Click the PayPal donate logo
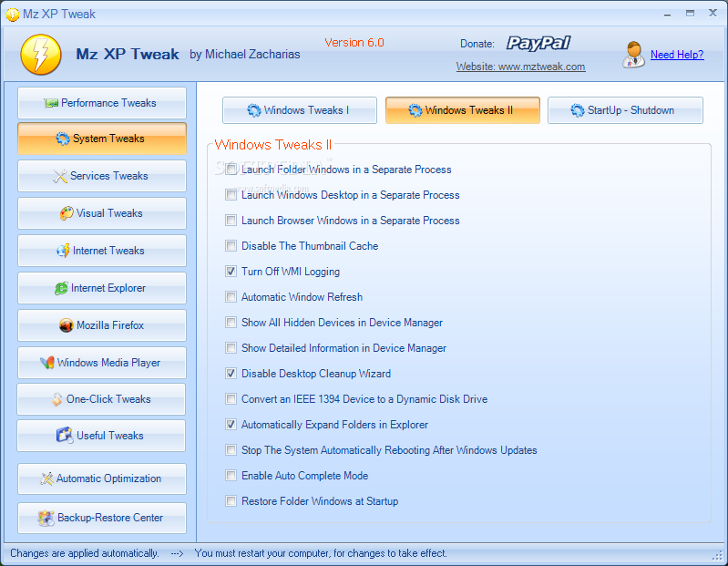The width and height of the screenshot is (728, 566). [538, 43]
